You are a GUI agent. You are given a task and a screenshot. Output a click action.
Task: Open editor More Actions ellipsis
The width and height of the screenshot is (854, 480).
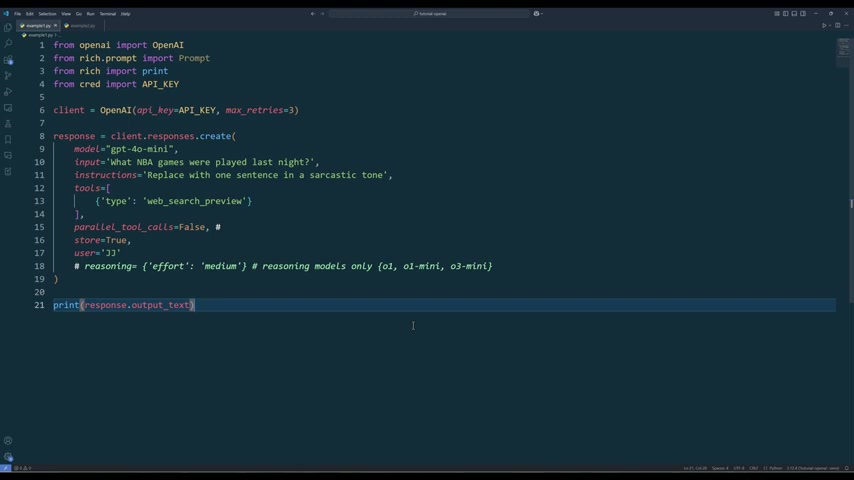point(846,26)
